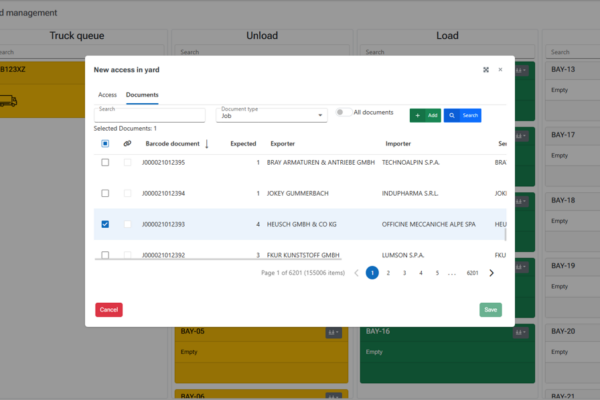Click the link icon column header
The height and width of the screenshot is (400, 600).
[x=127, y=144]
